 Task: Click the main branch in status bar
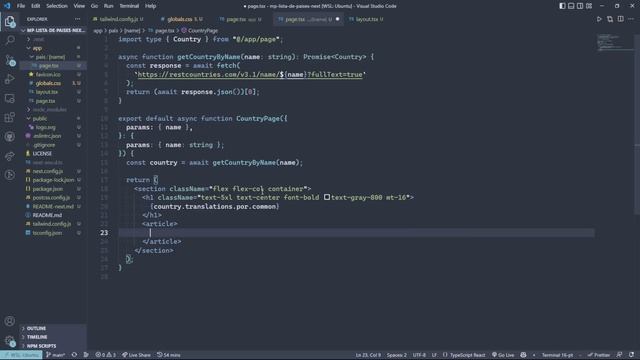(56, 355)
